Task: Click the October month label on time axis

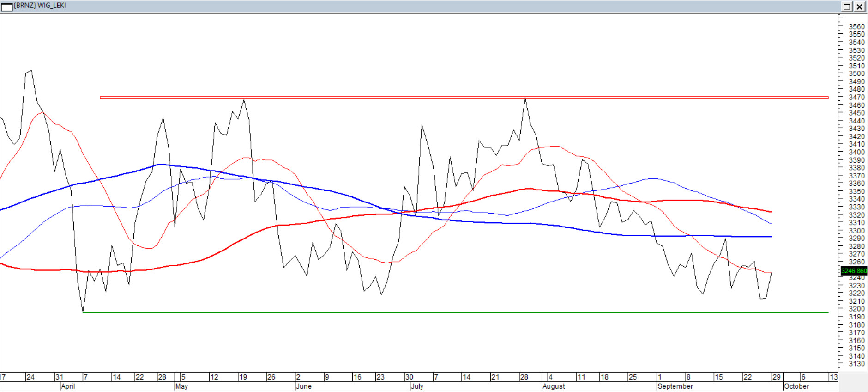Action: (796, 386)
